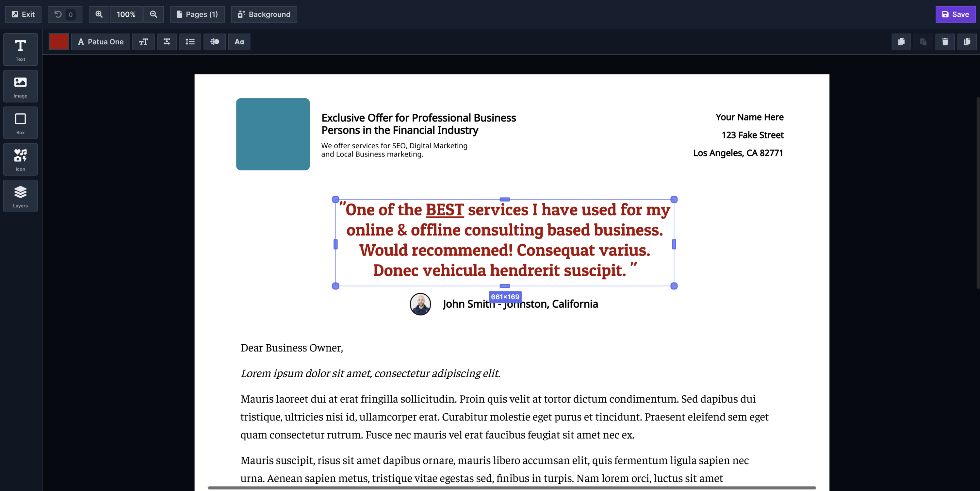The image size is (980, 491).
Task: Select the Box tool
Action: 21,123
